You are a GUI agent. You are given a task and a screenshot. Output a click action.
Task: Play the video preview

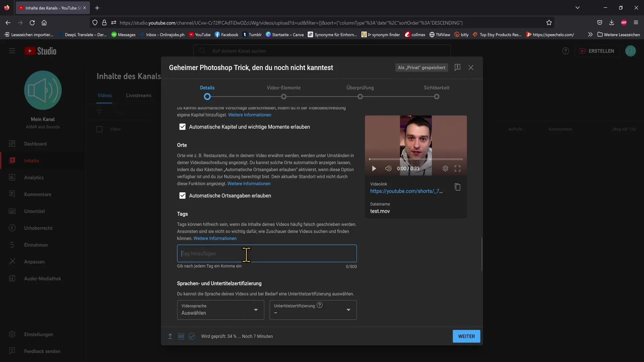[374, 169]
